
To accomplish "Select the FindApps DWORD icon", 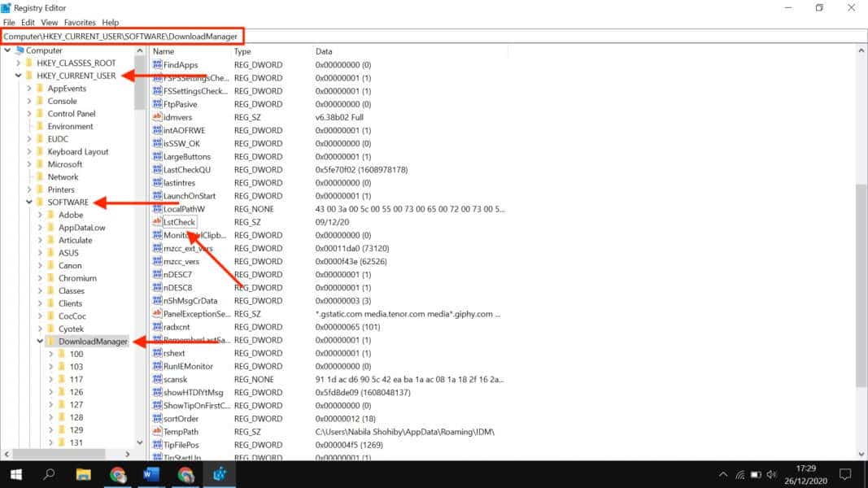I will (157, 65).
